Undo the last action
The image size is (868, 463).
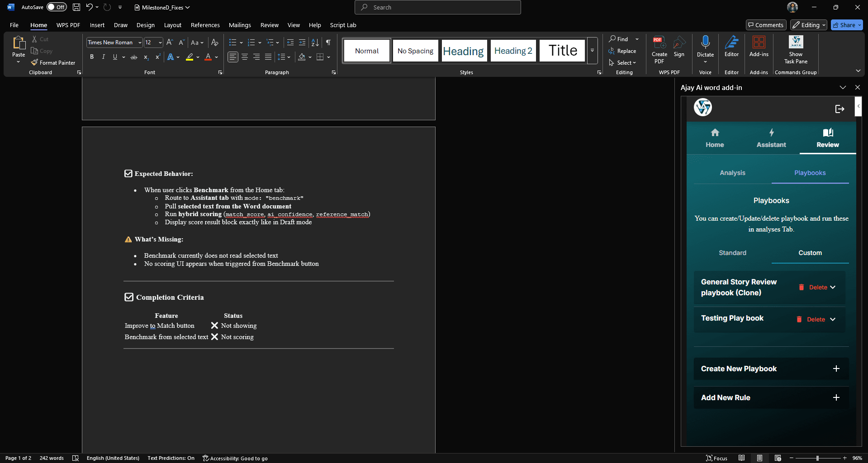89,7
